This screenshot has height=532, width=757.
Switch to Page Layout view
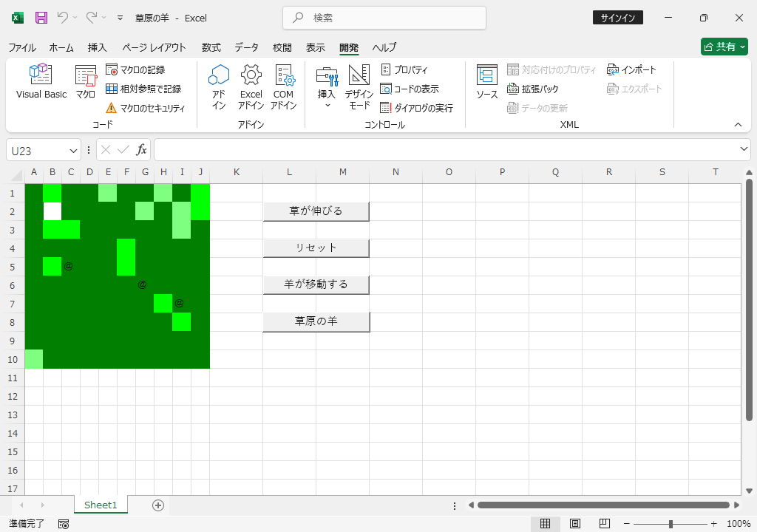(574, 524)
